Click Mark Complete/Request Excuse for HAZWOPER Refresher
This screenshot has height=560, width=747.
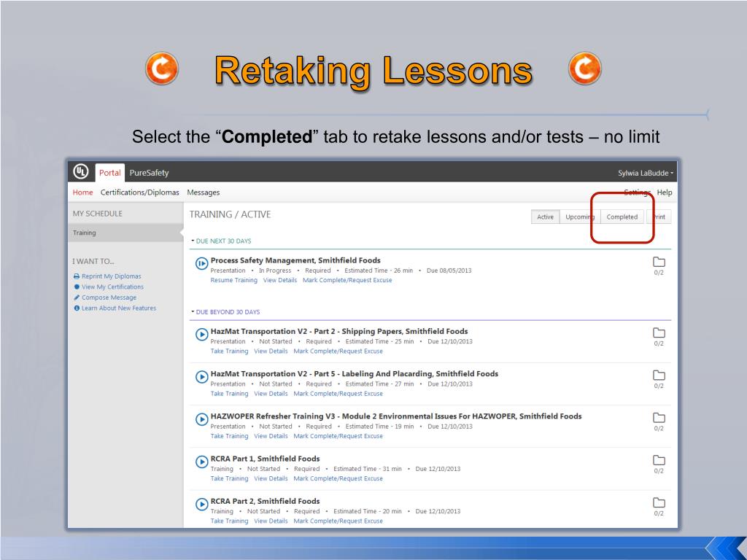point(338,436)
